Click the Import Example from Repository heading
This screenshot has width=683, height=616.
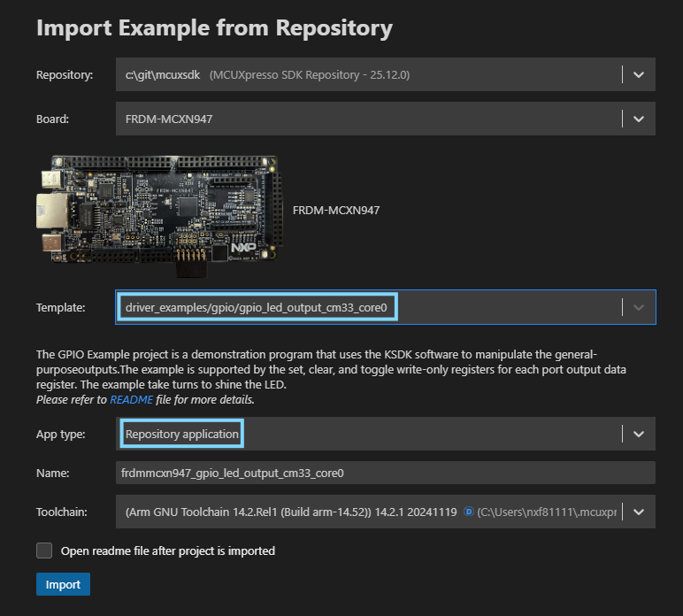[x=214, y=28]
